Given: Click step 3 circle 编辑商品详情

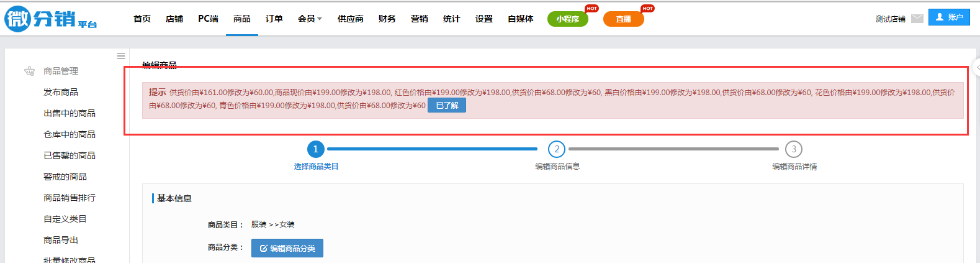Looking at the screenshot, I should pyautogui.click(x=793, y=149).
